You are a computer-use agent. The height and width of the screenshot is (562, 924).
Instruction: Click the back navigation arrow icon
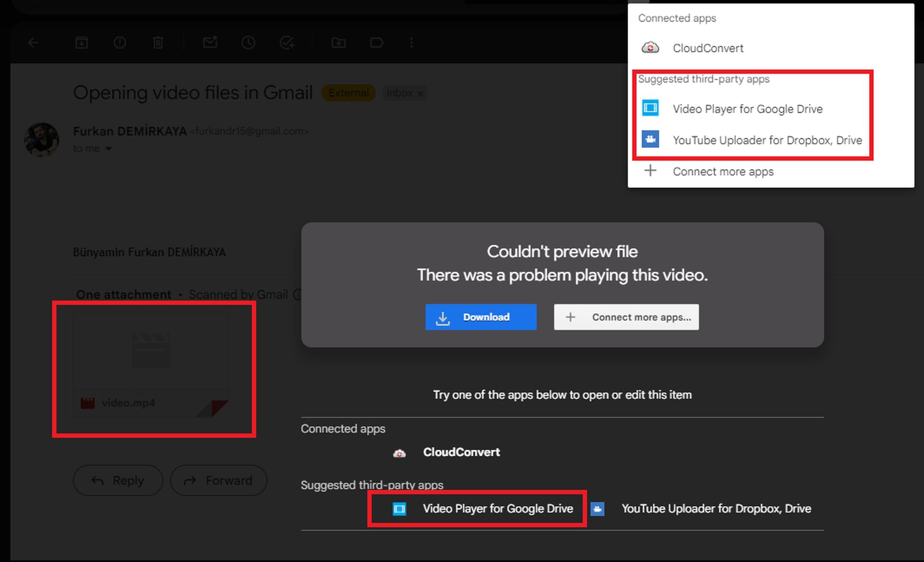coord(32,42)
